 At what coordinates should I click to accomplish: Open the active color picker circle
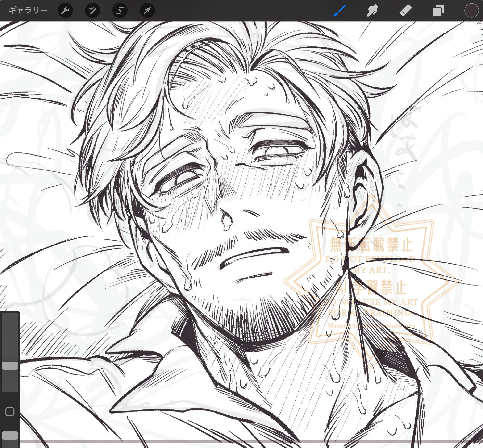pyautogui.click(x=471, y=10)
